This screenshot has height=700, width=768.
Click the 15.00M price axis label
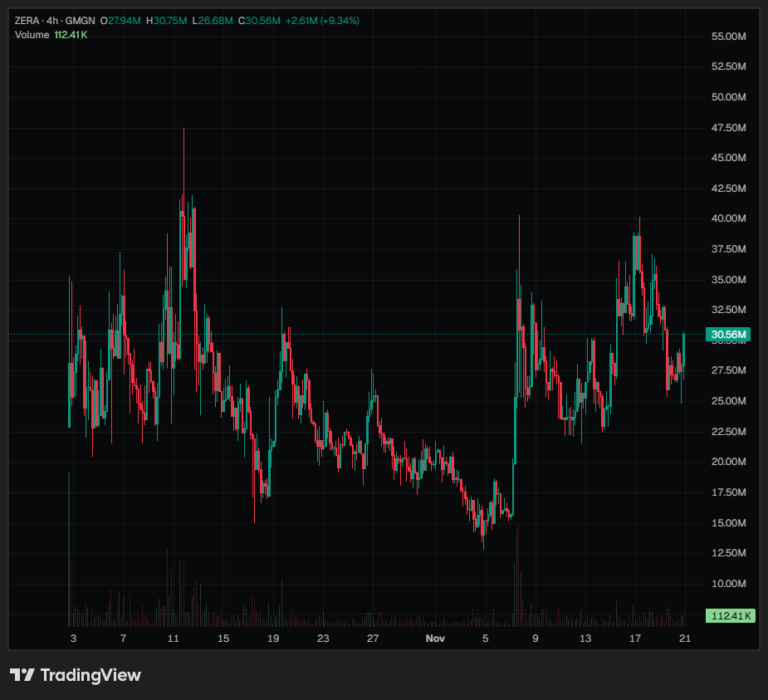pyautogui.click(x=728, y=523)
